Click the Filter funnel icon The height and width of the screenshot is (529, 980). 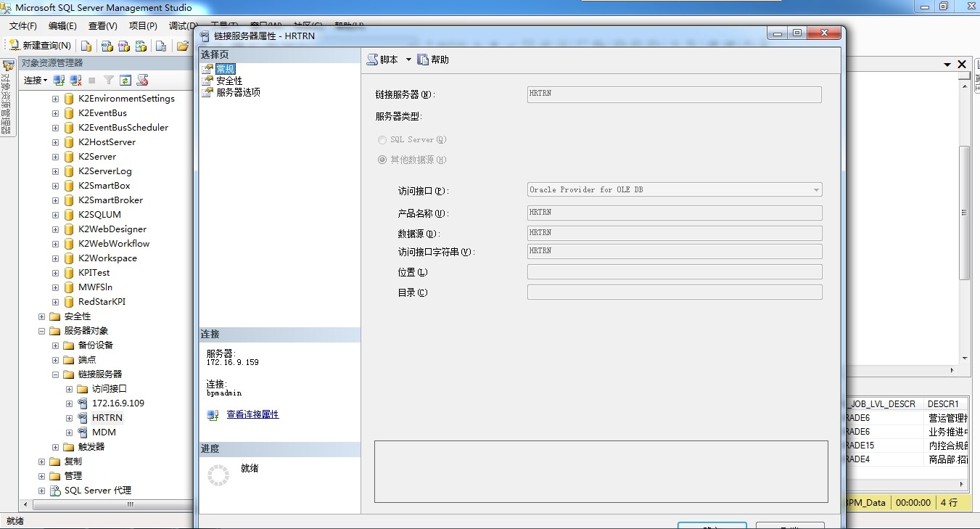[109, 80]
